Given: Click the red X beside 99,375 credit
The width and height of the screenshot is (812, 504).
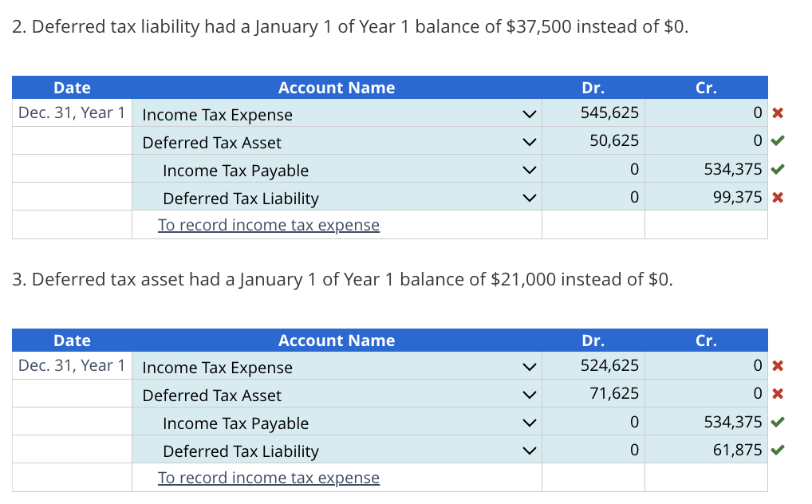Looking at the screenshot, I should coord(778,198).
